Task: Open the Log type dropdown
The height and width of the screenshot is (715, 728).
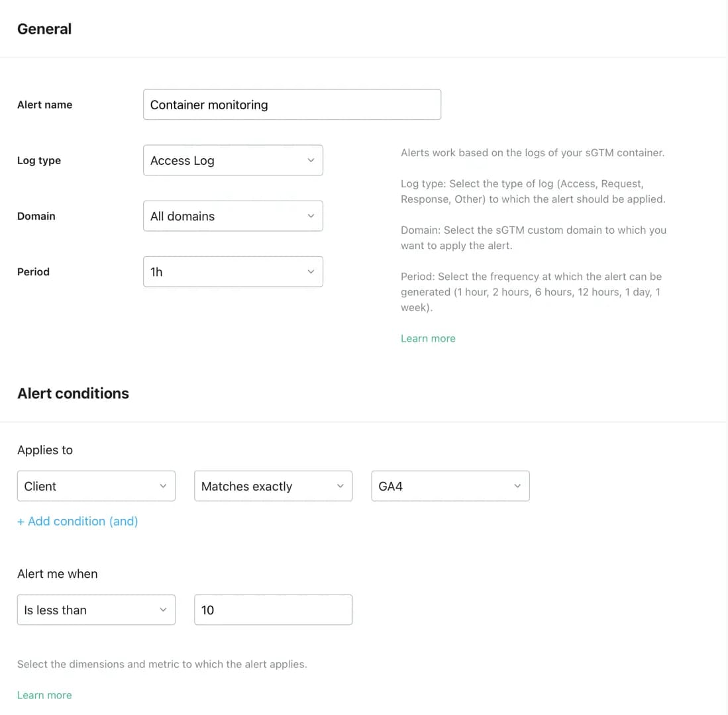Action: 233,160
